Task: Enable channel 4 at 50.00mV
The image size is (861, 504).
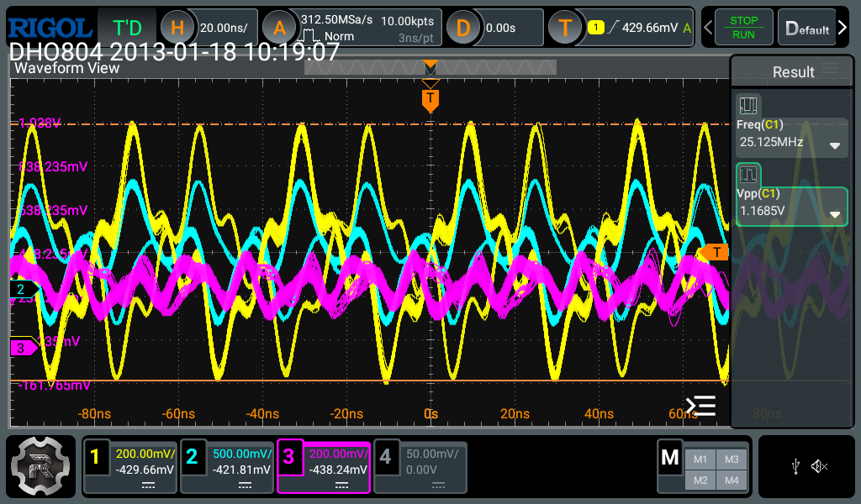Action: click(420, 465)
